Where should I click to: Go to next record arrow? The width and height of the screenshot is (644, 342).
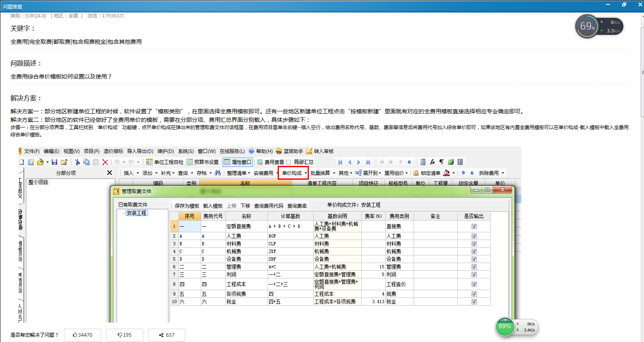coord(359,162)
